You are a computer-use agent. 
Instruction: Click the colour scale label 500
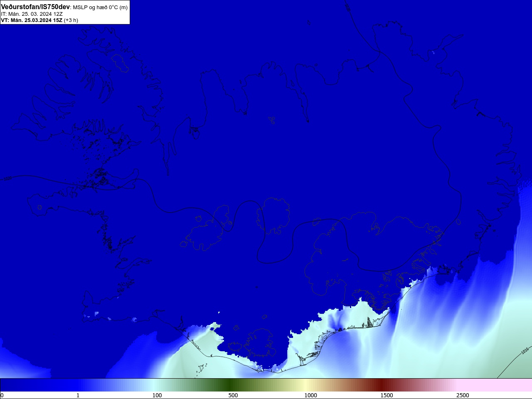233,395
